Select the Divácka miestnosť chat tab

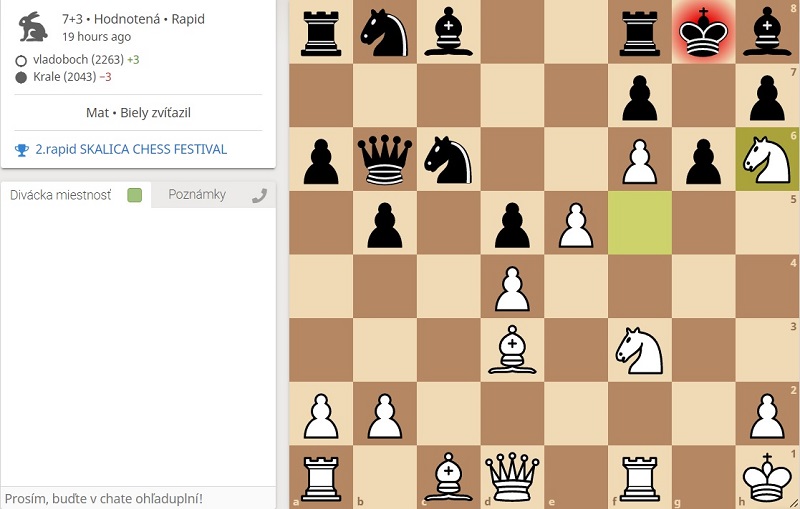point(61,195)
